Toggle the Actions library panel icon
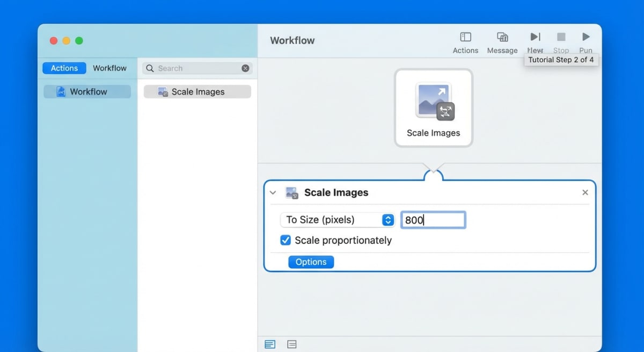 coord(465,38)
